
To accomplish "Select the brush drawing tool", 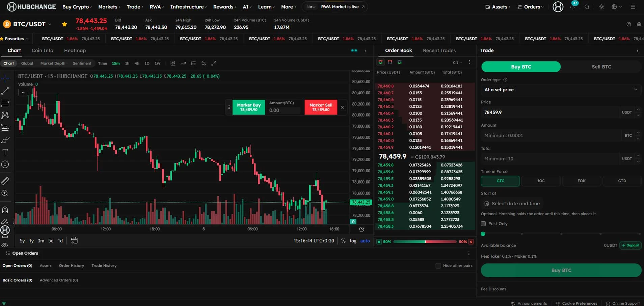I will 5,140.
